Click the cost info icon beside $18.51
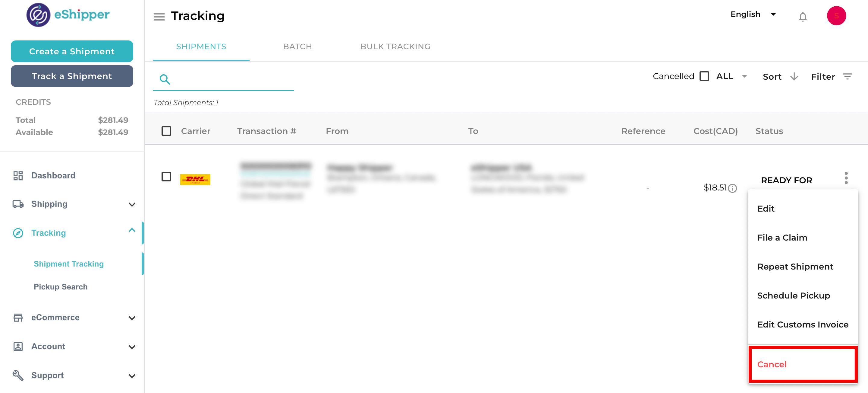 click(732, 188)
